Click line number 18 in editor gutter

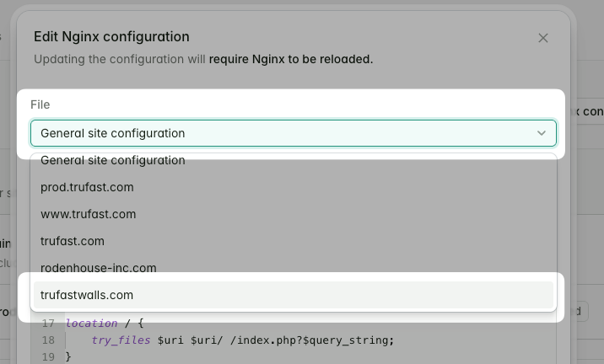pyautogui.click(x=48, y=340)
